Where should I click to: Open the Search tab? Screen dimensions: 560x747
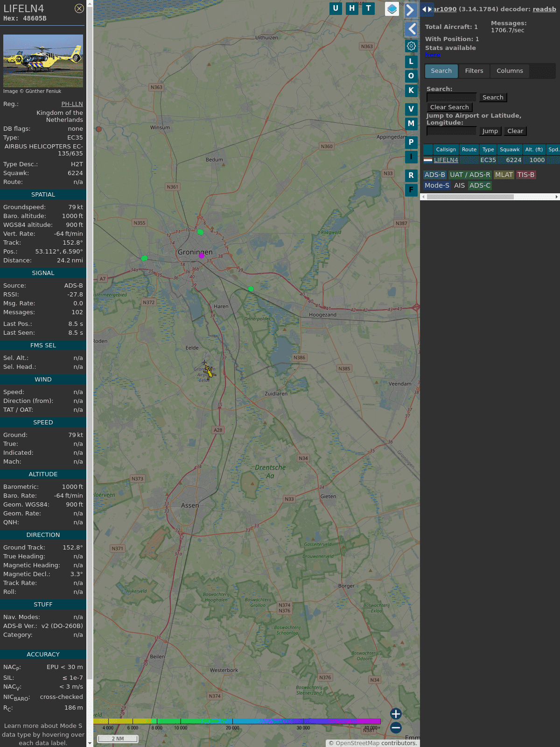[441, 71]
